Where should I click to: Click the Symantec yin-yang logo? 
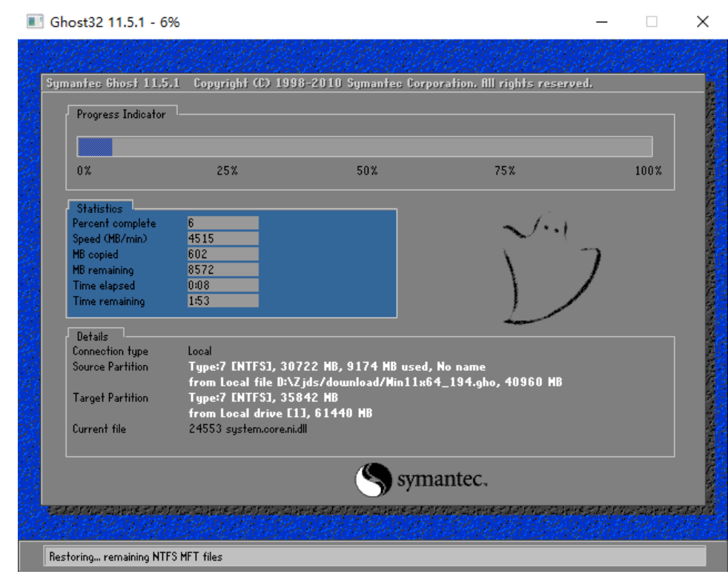[x=374, y=480]
